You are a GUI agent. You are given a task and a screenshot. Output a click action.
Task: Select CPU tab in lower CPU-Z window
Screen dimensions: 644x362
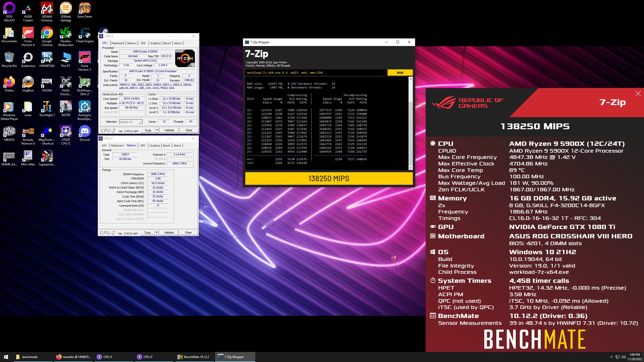point(104,146)
